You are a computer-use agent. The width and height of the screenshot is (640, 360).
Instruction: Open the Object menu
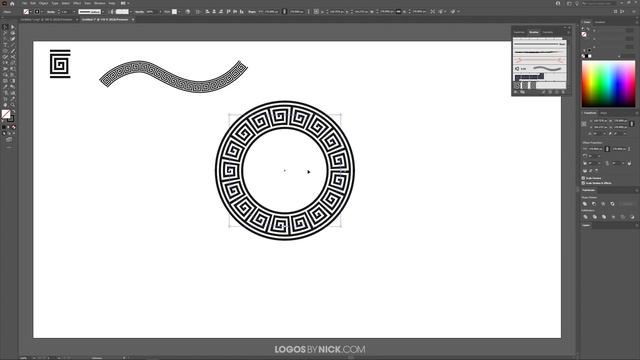pyautogui.click(x=44, y=3)
